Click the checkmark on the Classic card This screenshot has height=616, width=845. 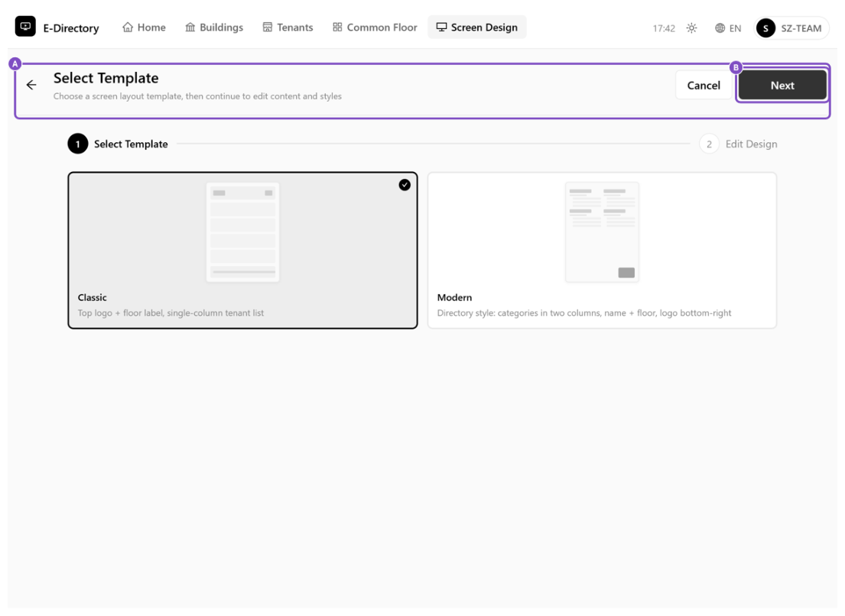405,185
